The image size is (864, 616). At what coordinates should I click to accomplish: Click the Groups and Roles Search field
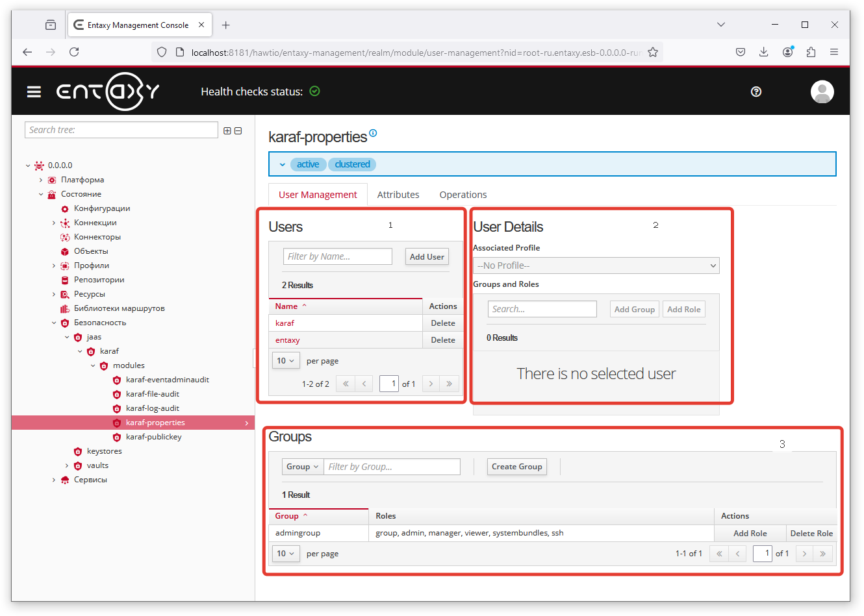point(542,309)
